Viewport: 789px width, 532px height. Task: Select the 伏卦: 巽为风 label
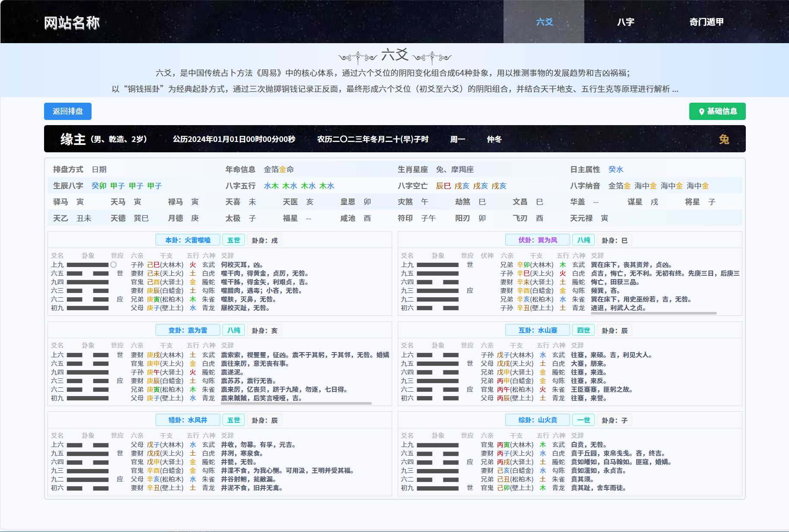[538, 240]
